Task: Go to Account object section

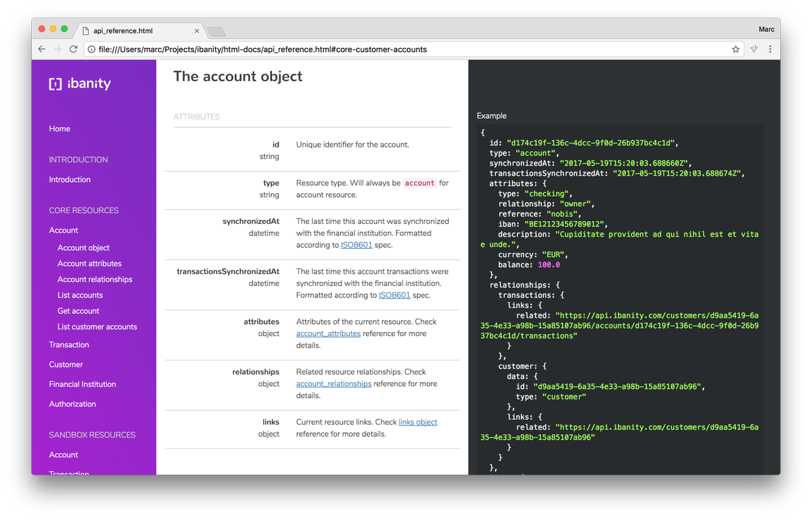Action: coord(83,247)
